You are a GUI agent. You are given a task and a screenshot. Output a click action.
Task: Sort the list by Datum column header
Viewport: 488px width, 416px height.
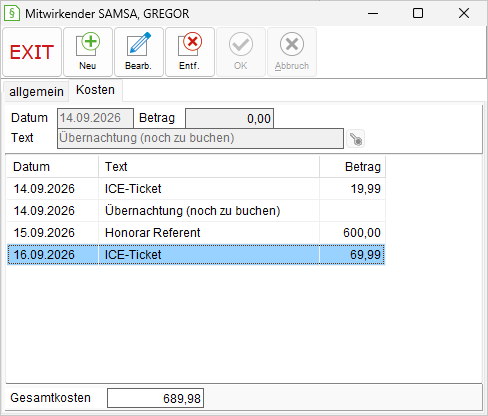click(53, 167)
